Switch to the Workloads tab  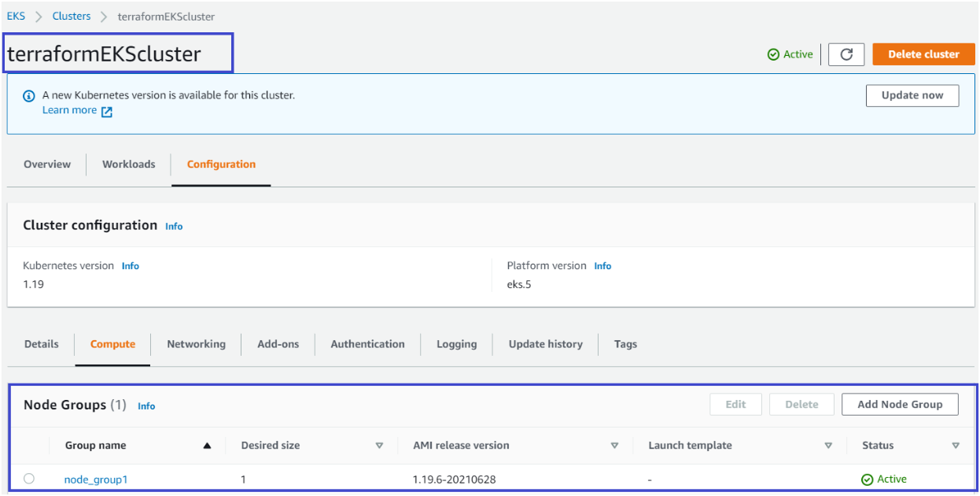pos(129,165)
